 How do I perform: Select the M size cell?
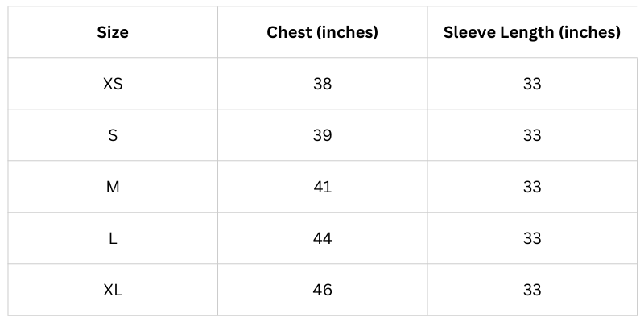(113, 187)
